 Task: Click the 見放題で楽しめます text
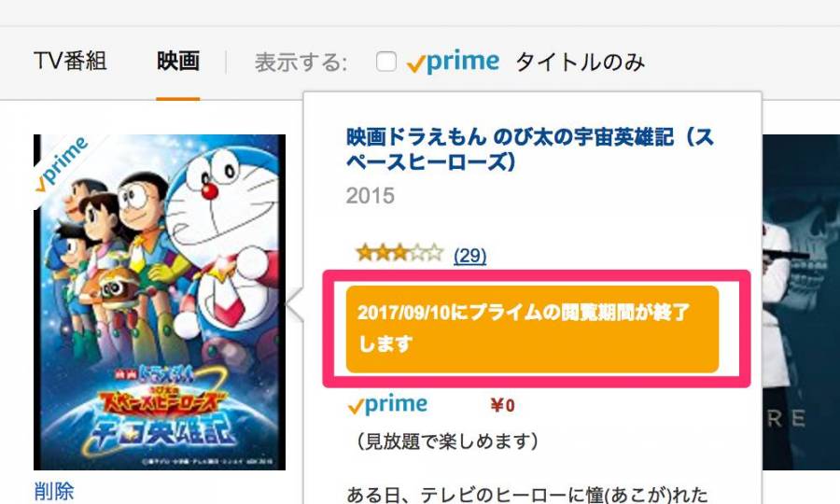pos(446,441)
